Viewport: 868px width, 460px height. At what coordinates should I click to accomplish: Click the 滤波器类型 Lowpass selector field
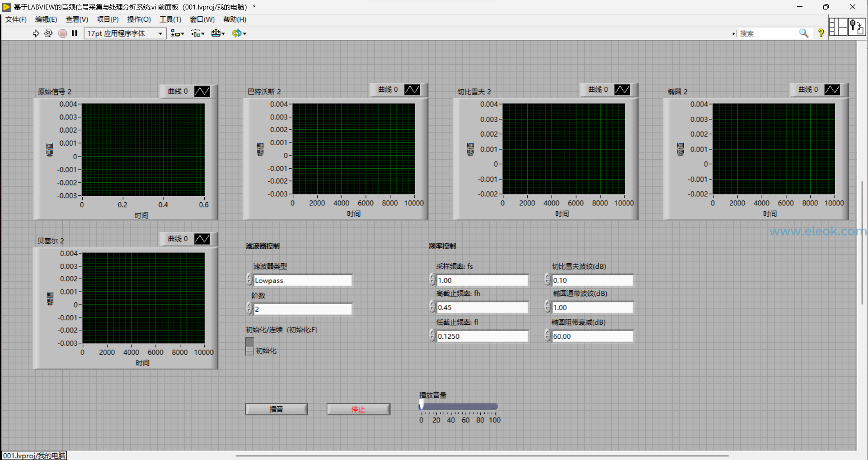pos(303,280)
